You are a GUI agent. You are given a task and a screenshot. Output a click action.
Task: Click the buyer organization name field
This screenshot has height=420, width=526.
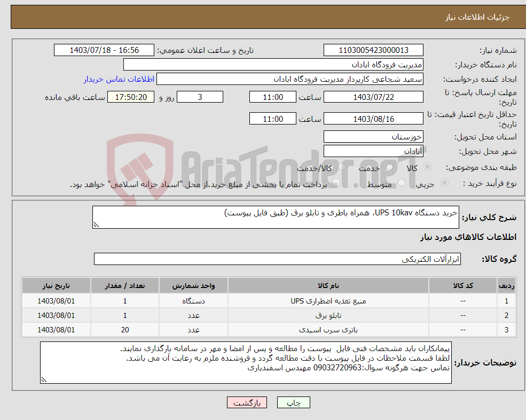(x=273, y=65)
